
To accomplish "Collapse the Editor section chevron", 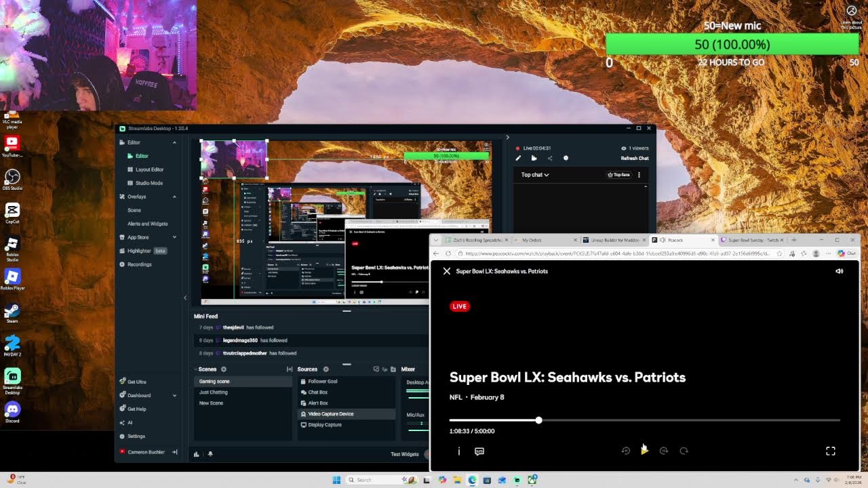I will tap(174, 142).
